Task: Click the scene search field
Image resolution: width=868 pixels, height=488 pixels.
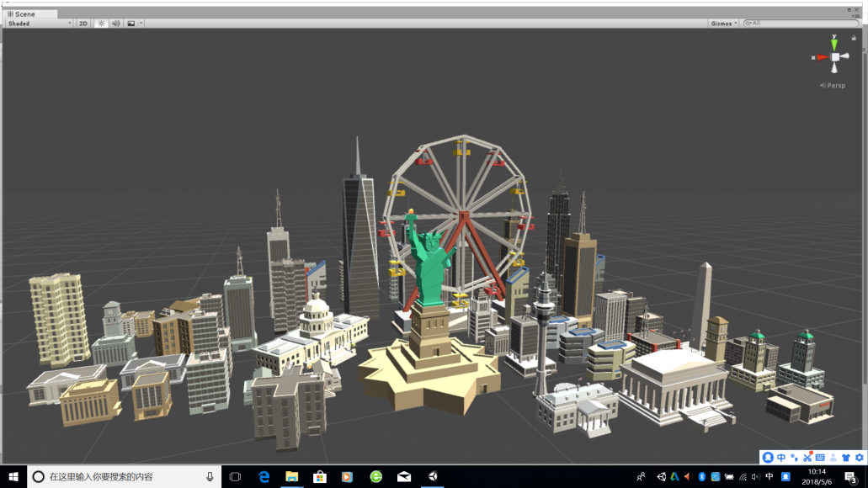Action: [x=800, y=24]
